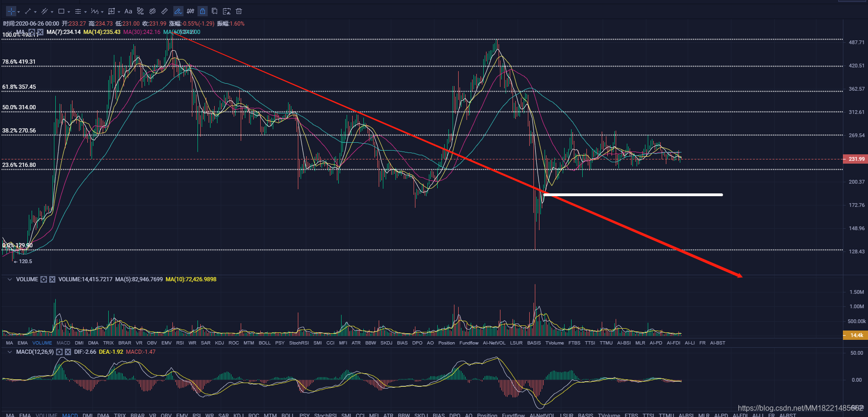868x417 pixels.
Task: Remove the MA indicator with X
Action: click(x=40, y=32)
